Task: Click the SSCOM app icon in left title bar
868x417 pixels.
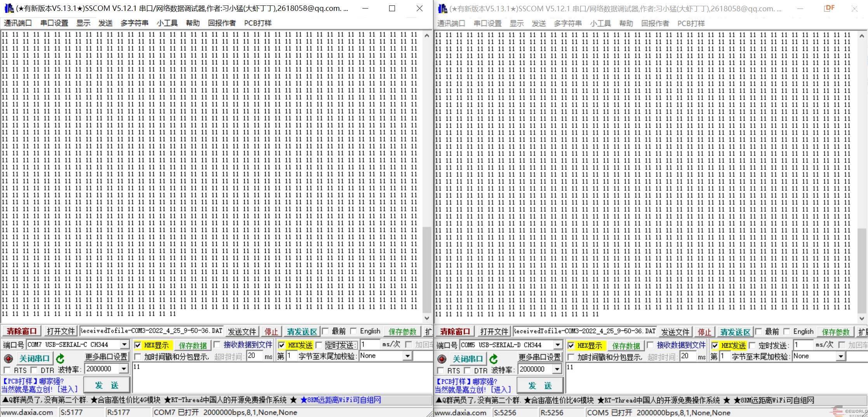Action: tap(9, 8)
